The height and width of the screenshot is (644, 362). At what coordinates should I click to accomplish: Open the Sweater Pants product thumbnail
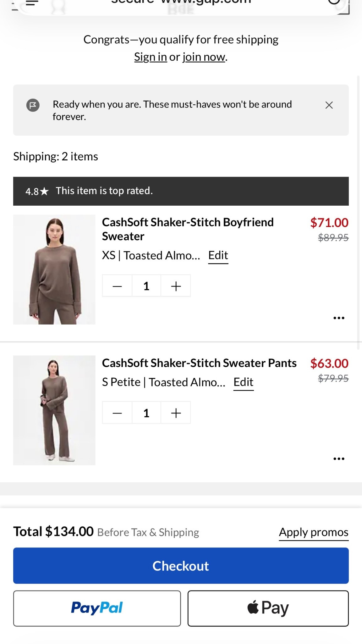tap(54, 410)
